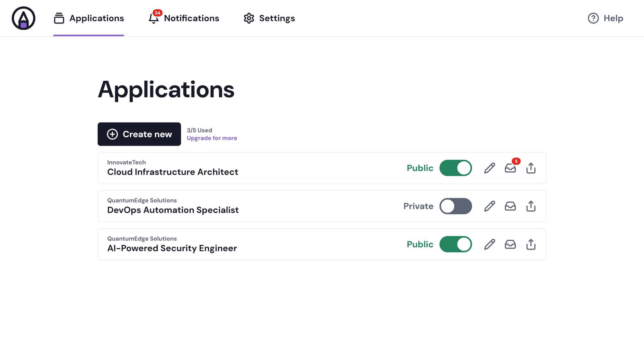Click the Help link

coord(605,18)
